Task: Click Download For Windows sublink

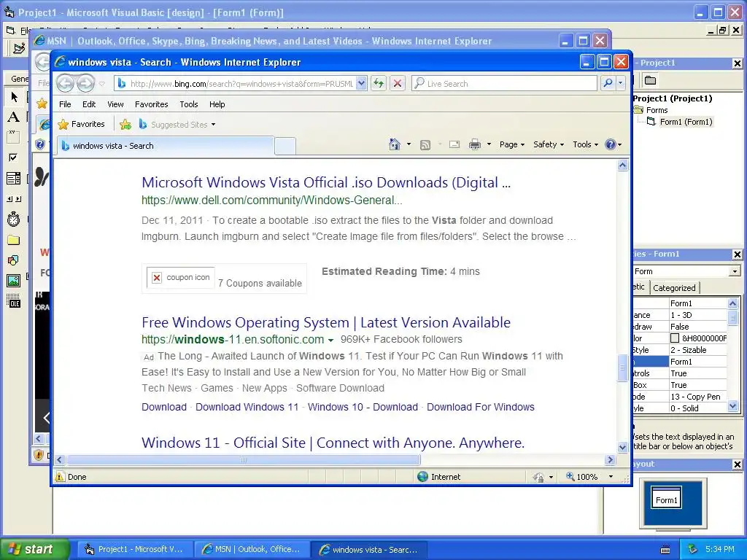Action: [480, 407]
